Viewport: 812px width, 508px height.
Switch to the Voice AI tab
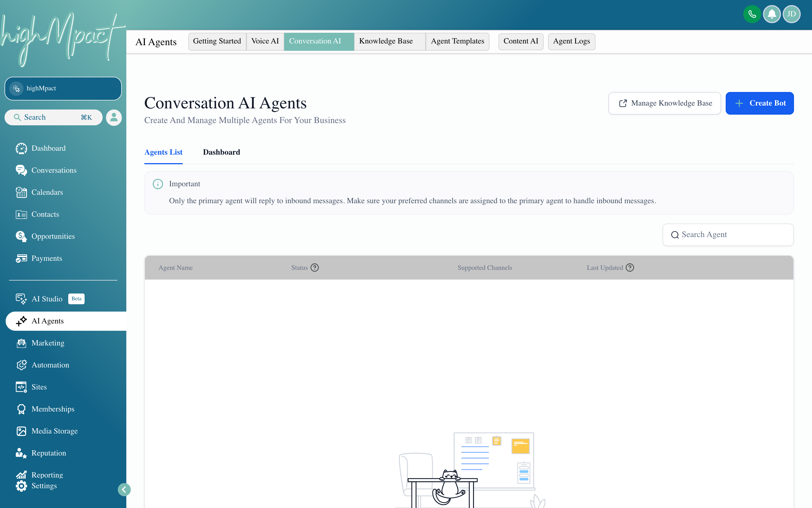coord(265,41)
